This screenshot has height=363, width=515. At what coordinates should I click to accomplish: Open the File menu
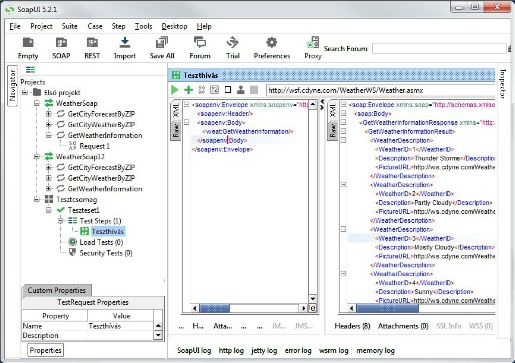coord(15,26)
